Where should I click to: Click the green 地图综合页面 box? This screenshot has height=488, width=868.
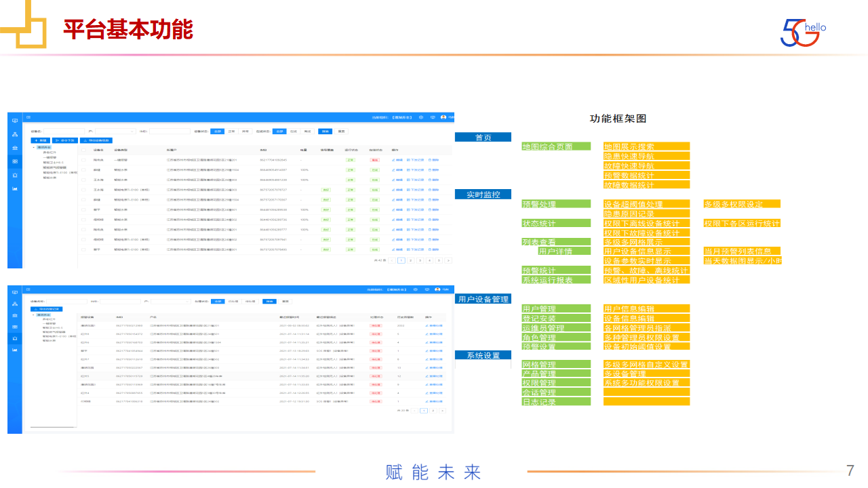(x=556, y=146)
